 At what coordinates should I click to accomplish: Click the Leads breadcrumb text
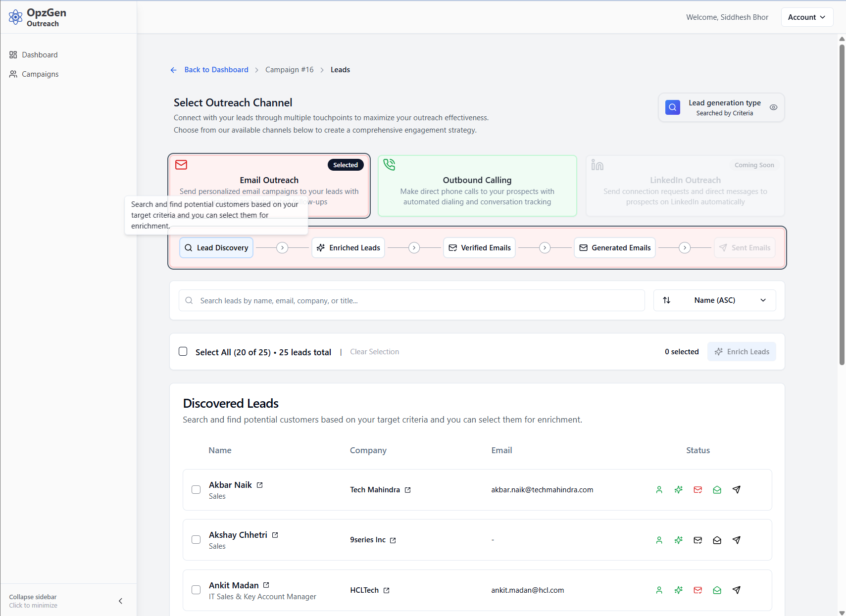[340, 70]
